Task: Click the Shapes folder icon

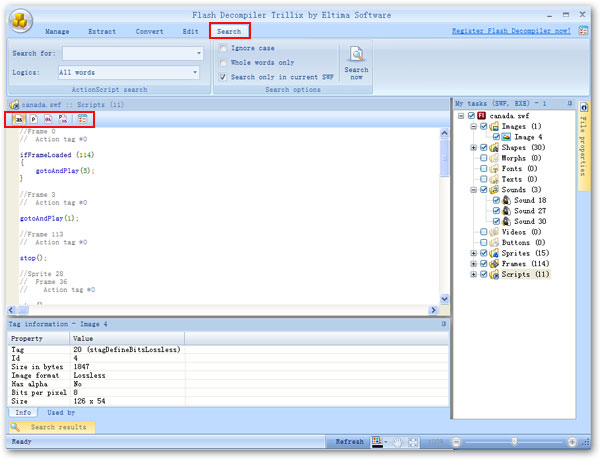Action: pos(494,147)
